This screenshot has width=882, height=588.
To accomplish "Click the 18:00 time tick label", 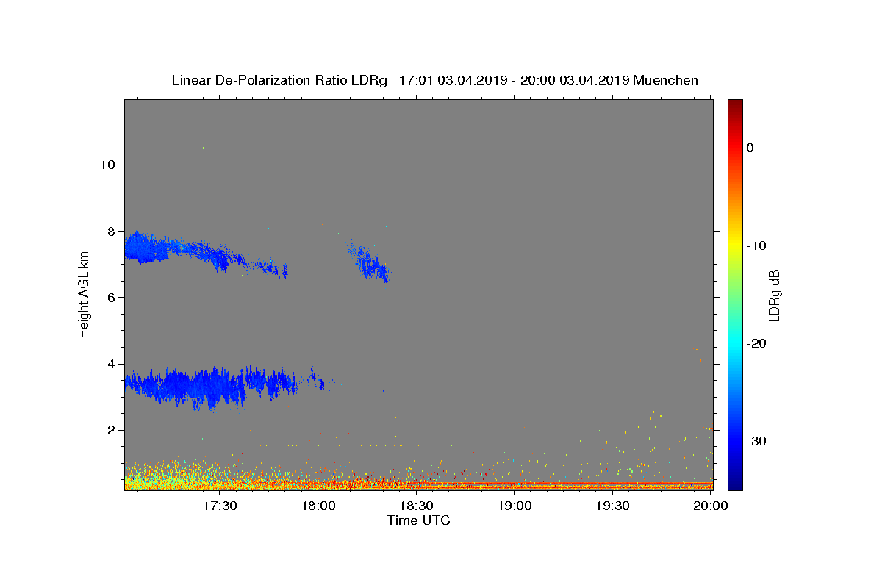I will pos(318,506).
